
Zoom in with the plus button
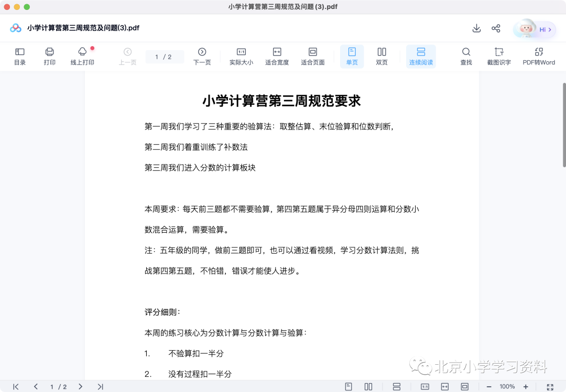coord(526,387)
